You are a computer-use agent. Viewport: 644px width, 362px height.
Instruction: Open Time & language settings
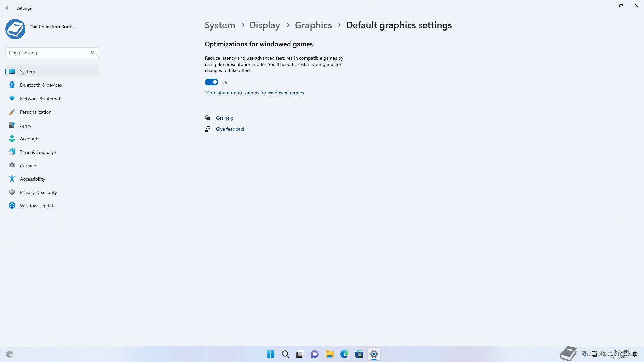pos(52,152)
